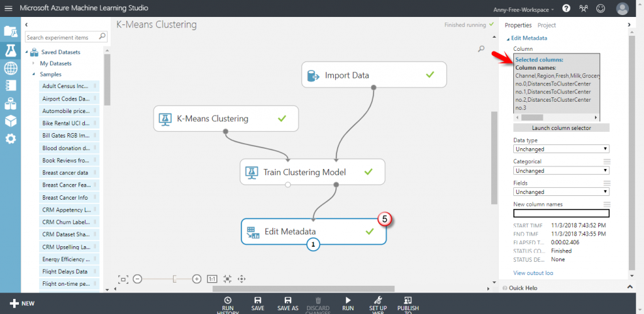Open the View output log link
644x314 pixels.
533,273
